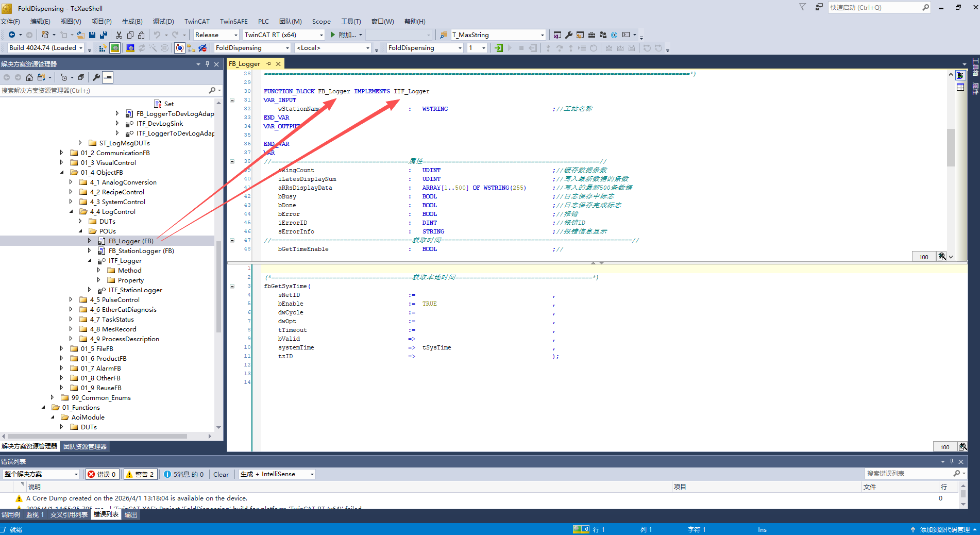Image resolution: width=980 pixels, height=535 pixels.
Task: Click the Open File folder icon
Action: [x=80, y=35]
